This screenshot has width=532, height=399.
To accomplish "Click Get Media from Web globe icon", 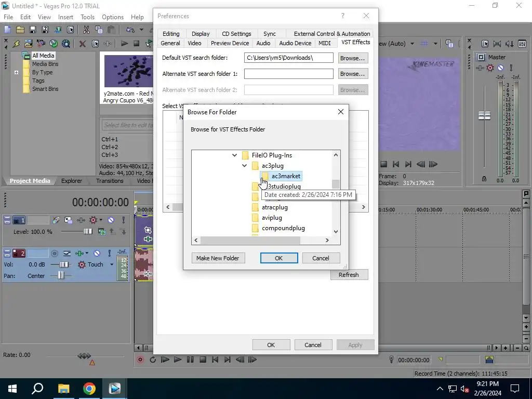I will tap(66, 44).
